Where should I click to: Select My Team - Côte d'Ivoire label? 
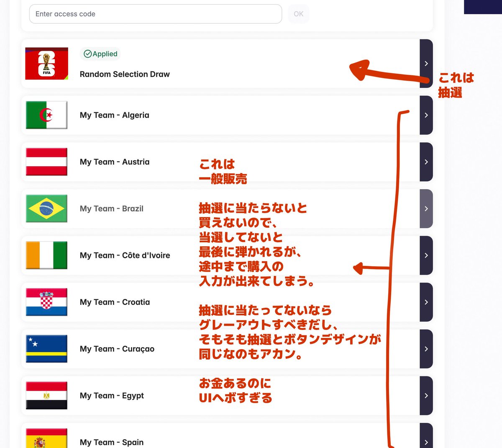[x=125, y=255]
